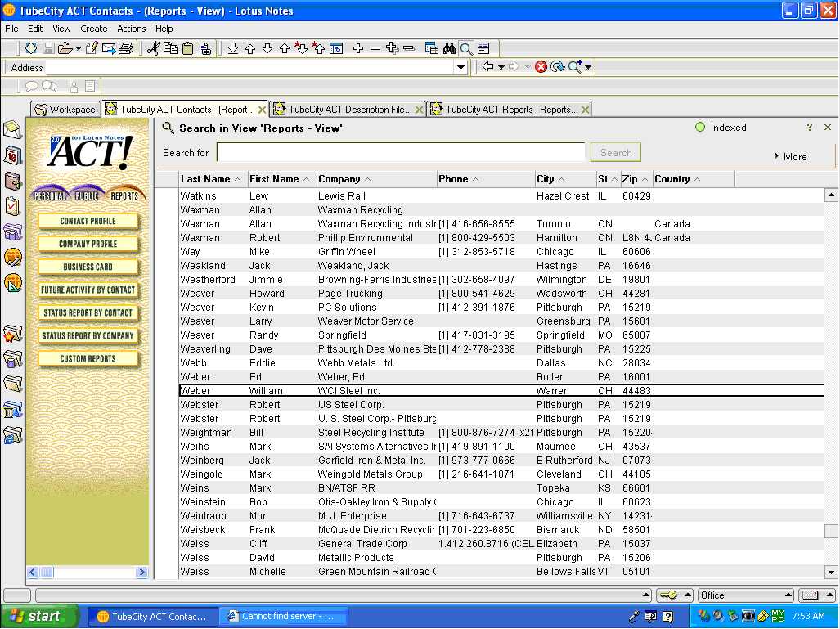
Task: Open Custom Reports button
Action: (88, 358)
